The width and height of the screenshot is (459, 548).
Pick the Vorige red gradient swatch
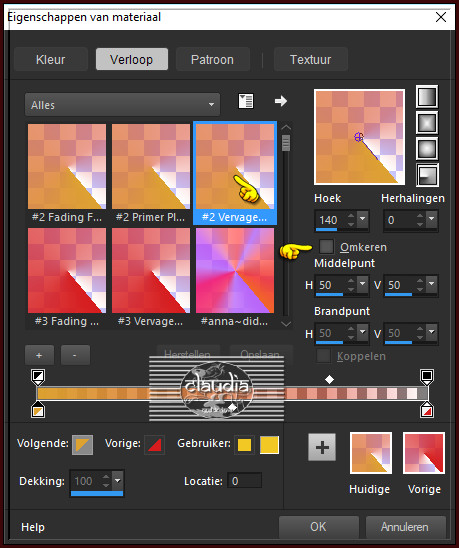[x=424, y=453]
